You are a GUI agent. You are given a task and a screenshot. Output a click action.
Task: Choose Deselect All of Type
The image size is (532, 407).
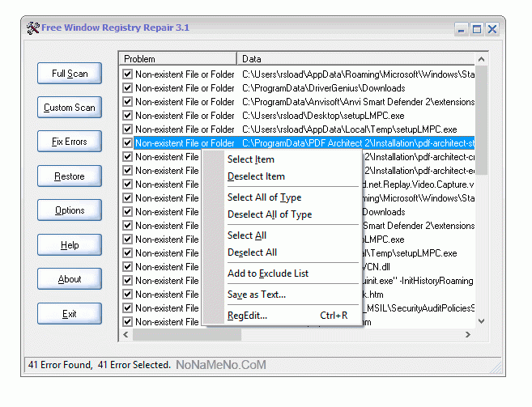coord(269,214)
